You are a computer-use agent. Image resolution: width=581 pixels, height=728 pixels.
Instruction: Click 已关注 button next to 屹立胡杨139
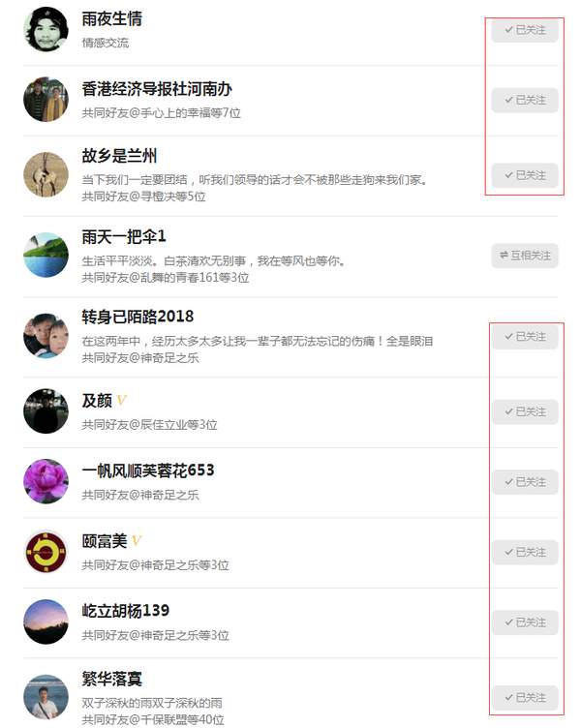click(525, 622)
